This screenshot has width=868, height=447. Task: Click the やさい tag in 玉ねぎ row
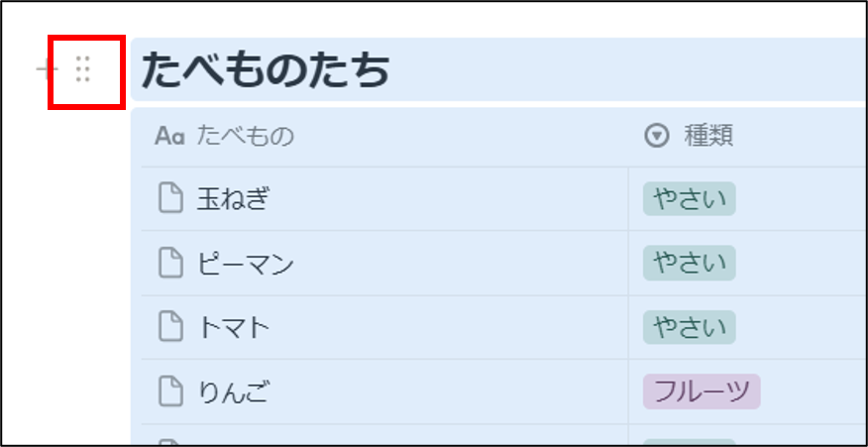click(x=690, y=198)
